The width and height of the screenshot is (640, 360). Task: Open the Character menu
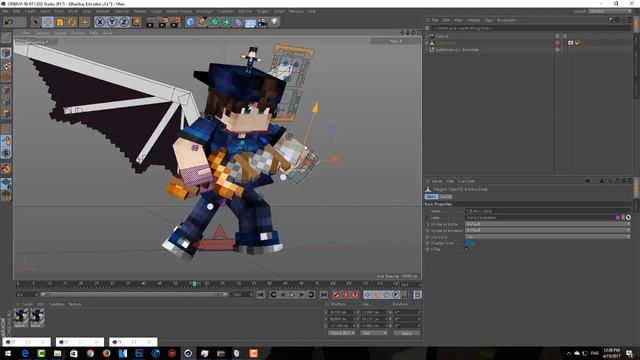click(226, 11)
